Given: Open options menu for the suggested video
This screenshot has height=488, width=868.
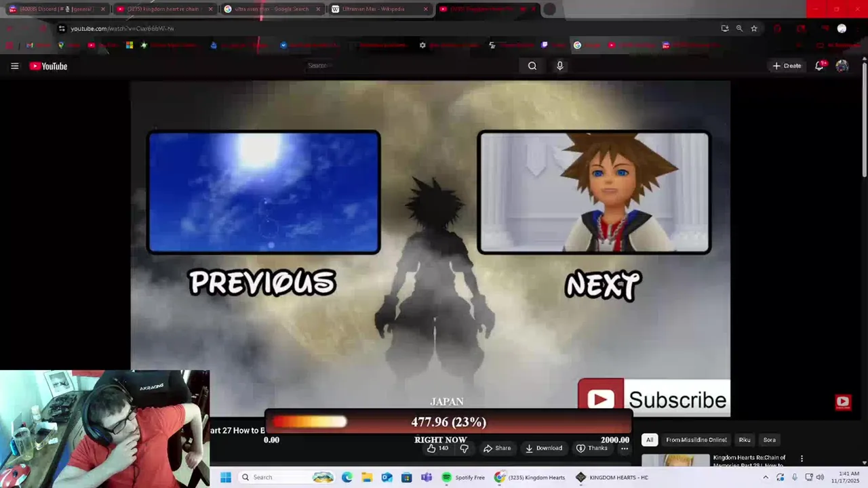Looking at the screenshot, I should pyautogui.click(x=802, y=459).
